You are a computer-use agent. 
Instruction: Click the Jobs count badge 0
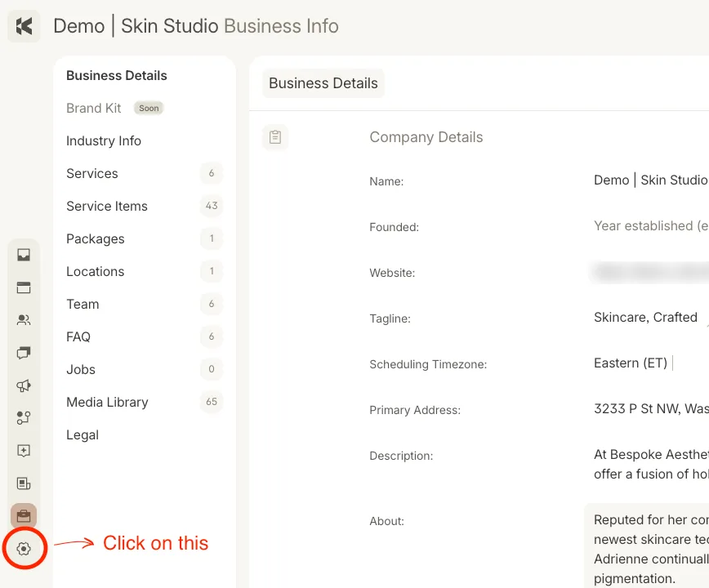(x=212, y=369)
